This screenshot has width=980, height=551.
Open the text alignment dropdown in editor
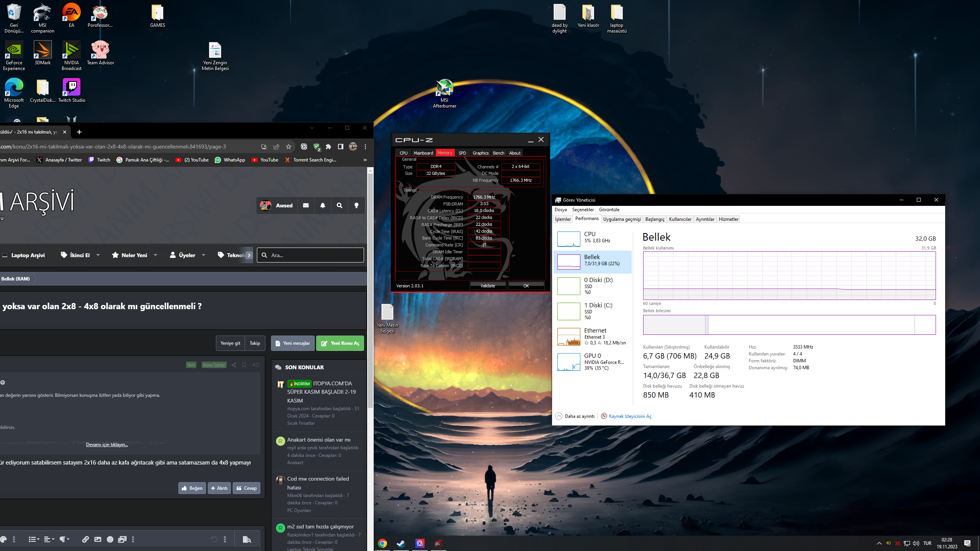pos(49,540)
